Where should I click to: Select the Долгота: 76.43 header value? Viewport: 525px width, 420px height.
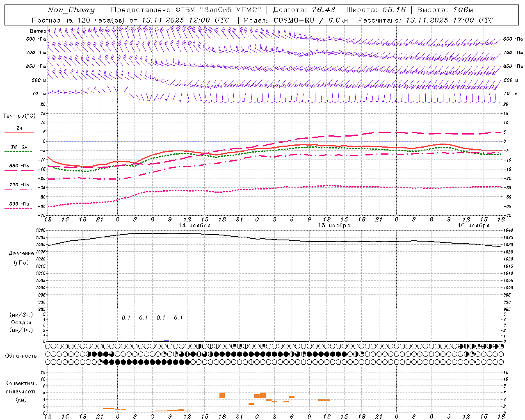pyautogui.click(x=304, y=10)
